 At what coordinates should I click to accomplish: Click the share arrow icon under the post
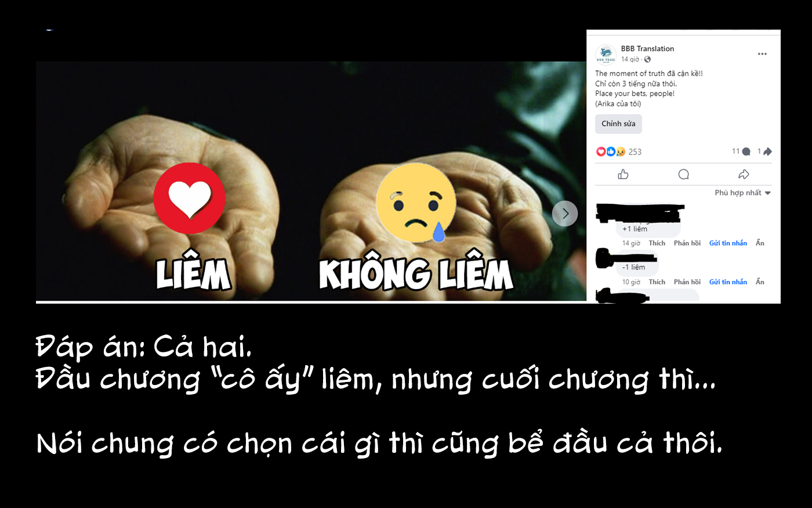pyautogui.click(x=744, y=174)
